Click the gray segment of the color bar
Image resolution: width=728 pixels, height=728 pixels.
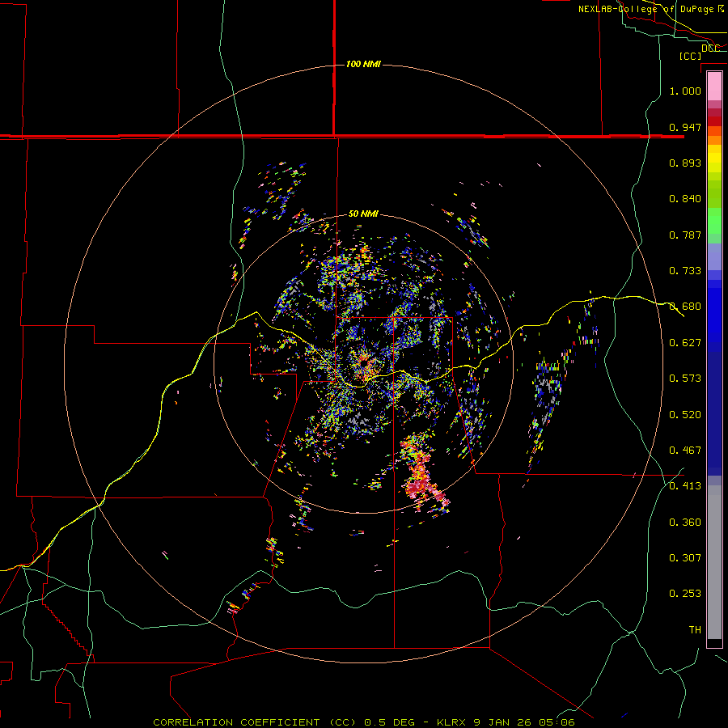pyautogui.click(x=714, y=562)
